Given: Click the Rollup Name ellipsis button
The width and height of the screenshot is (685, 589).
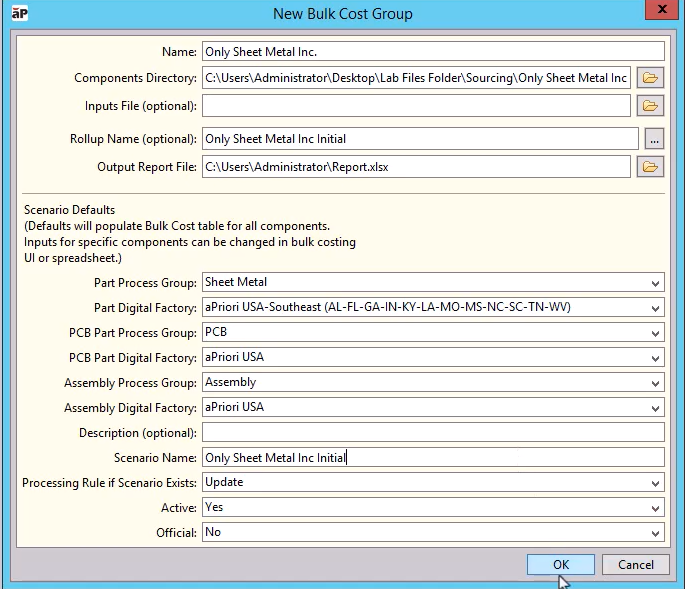Looking at the screenshot, I should point(654,139).
